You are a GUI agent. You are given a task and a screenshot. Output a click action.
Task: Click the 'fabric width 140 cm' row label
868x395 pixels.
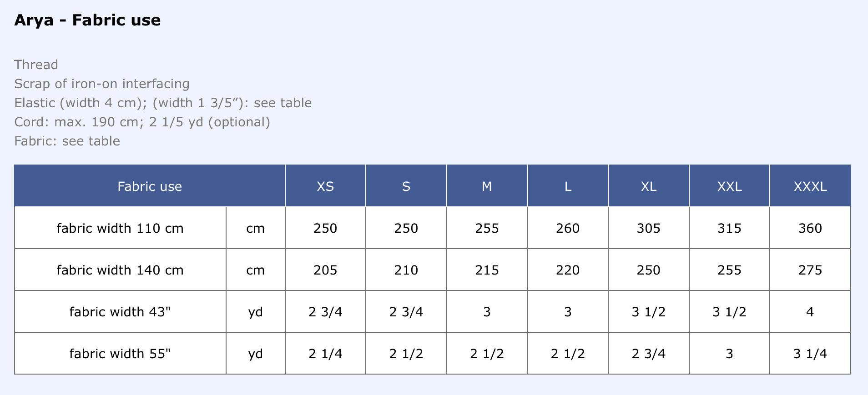click(x=120, y=270)
